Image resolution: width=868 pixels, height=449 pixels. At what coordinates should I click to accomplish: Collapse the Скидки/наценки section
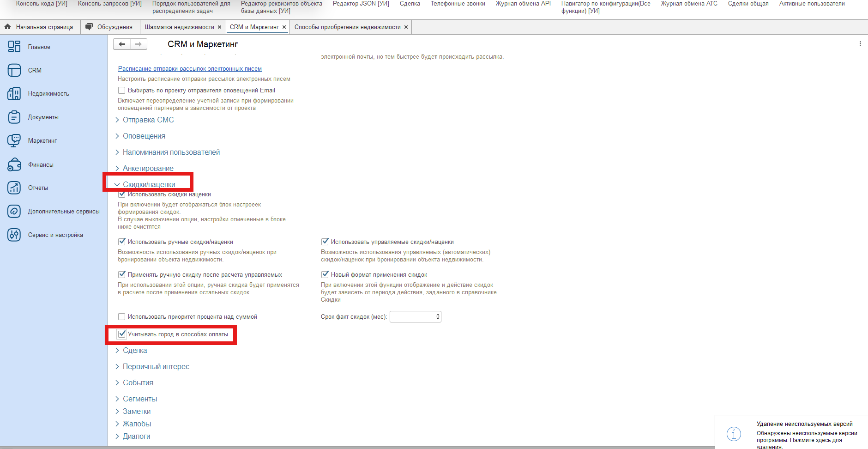pos(148,184)
